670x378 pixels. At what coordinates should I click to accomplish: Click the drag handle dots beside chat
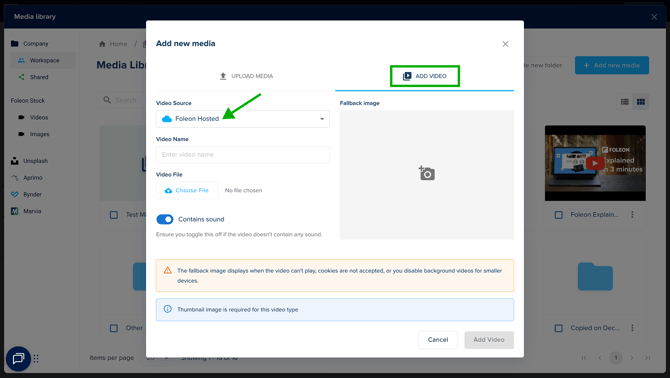pyautogui.click(x=36, y=359)
